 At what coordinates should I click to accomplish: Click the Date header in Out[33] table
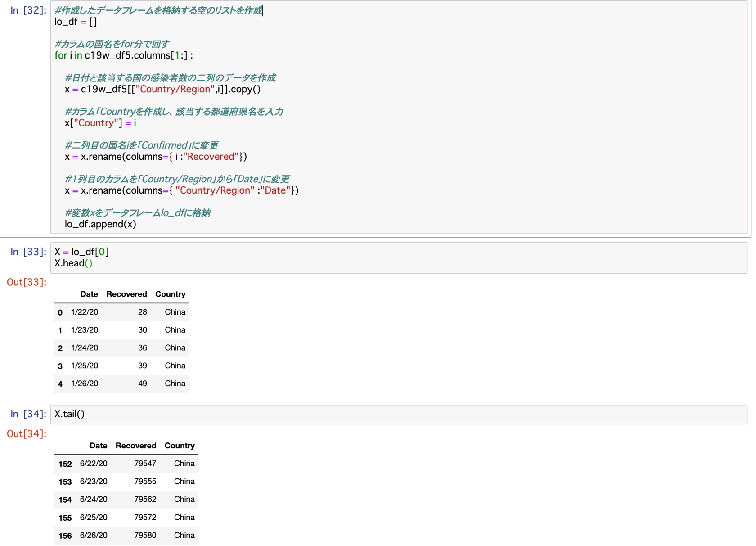pos(89,294)
